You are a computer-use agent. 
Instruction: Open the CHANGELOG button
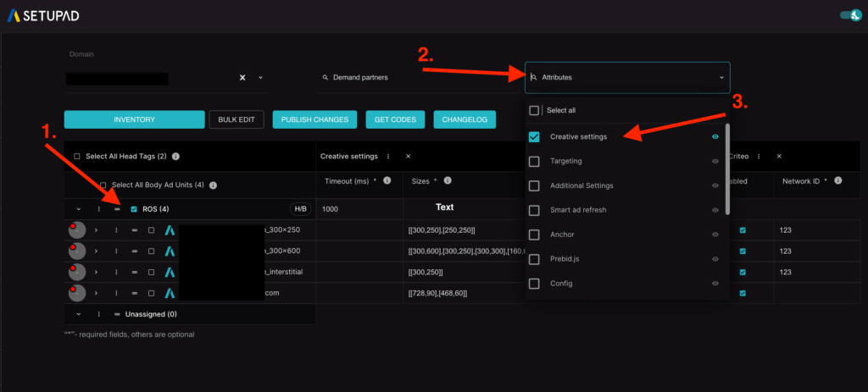click(x=465, y=119)
